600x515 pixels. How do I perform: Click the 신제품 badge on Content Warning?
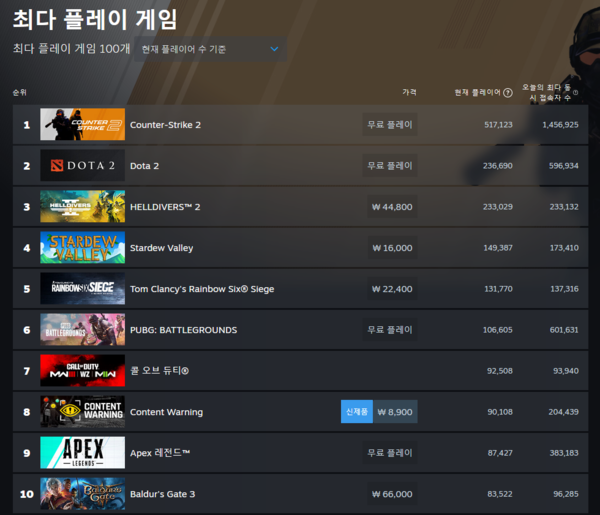tap(357, 412)
